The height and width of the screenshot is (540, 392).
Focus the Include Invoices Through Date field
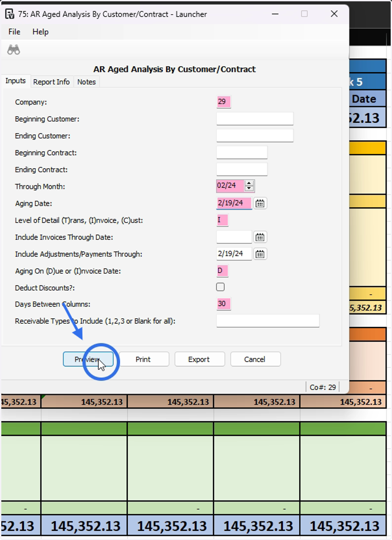point(234,237)
